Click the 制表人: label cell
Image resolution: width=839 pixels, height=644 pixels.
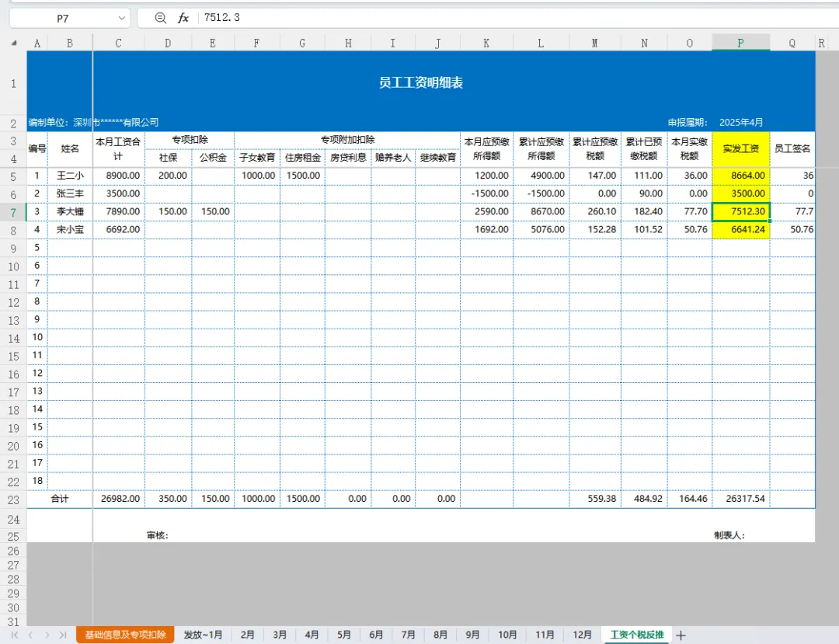[x=729, y=535]
